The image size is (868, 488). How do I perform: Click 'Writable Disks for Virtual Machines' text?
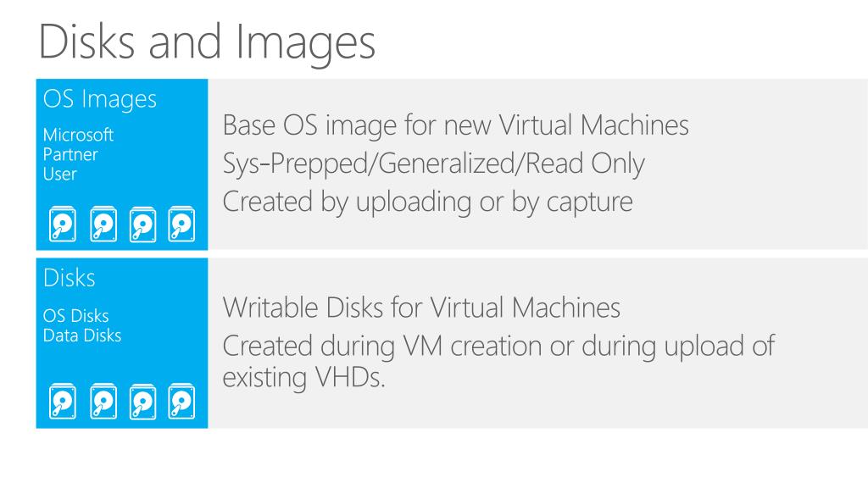point(421,308)
